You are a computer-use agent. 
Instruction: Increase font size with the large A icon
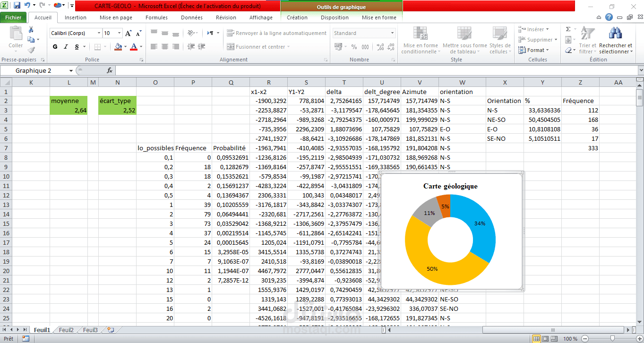(x=129, y=33)
